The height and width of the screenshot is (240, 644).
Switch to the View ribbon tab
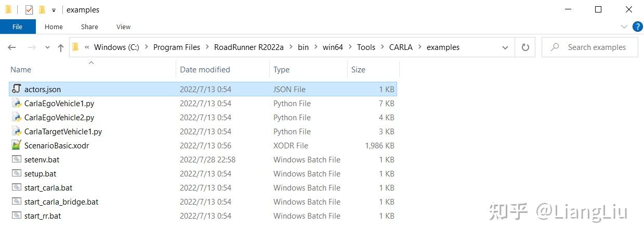point(123,27)
